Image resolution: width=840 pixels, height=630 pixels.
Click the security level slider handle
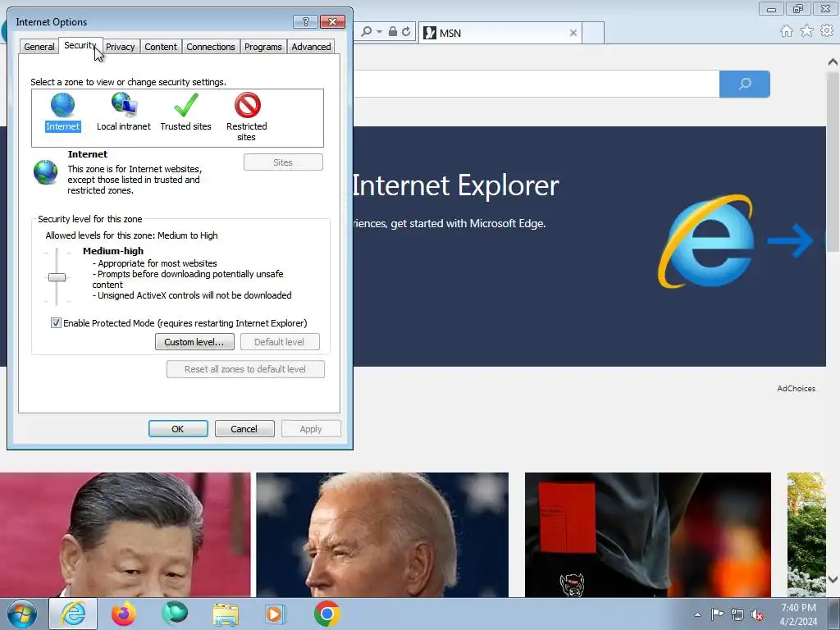(57, 277)
